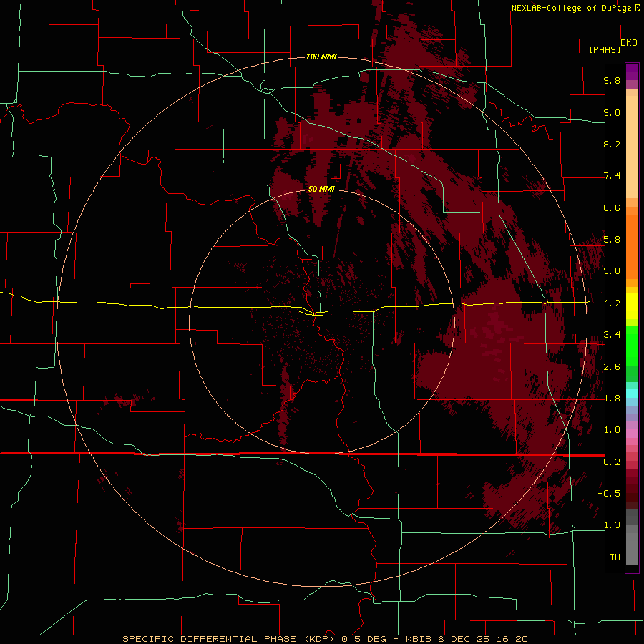Pick the yellow band on the color scale

(x=632, y=306)
